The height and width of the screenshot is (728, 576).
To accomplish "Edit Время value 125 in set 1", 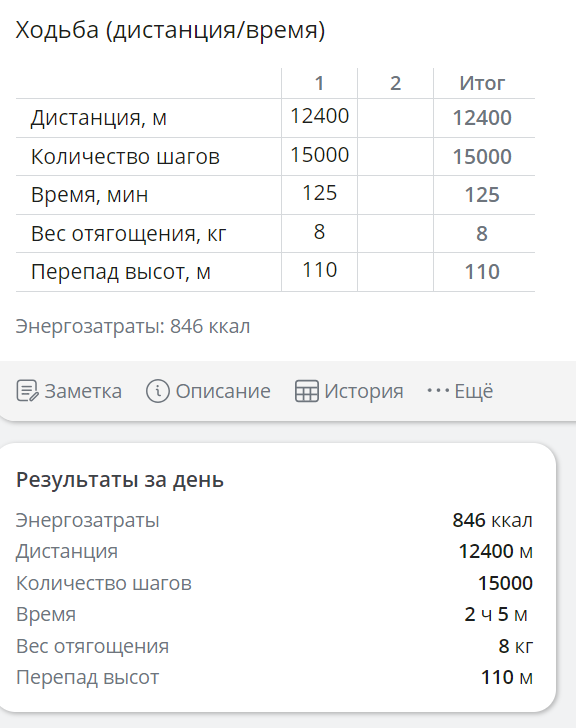I will (319, 193).
